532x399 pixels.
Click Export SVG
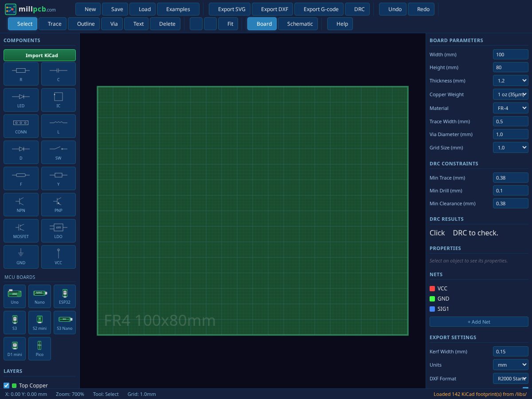pyautogui.click(x=230, y=9)
